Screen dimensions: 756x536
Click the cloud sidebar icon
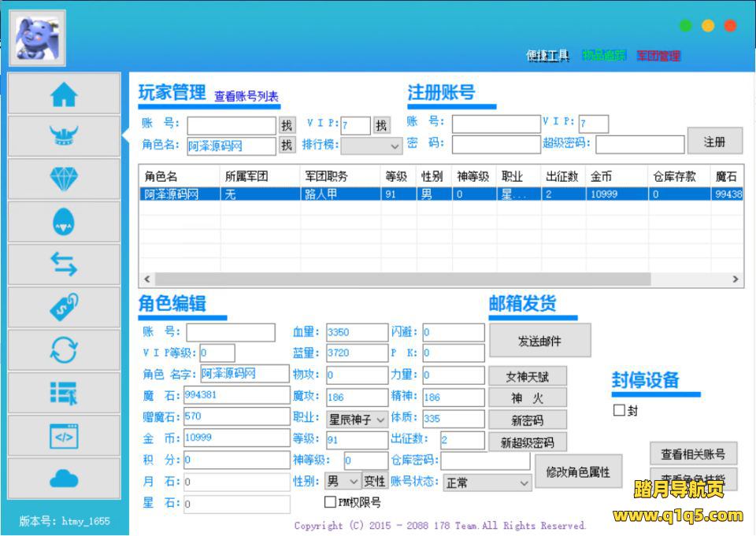point(63,478)
